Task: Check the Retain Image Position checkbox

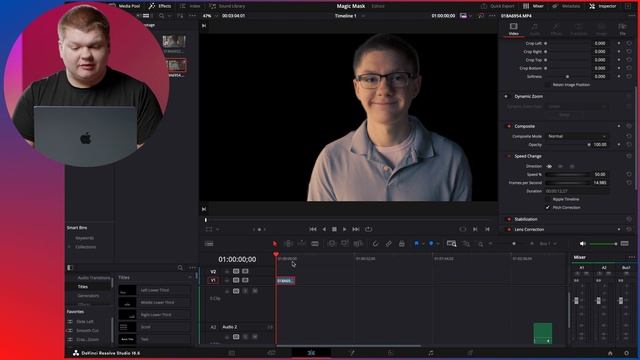Action: pos(547,85)
